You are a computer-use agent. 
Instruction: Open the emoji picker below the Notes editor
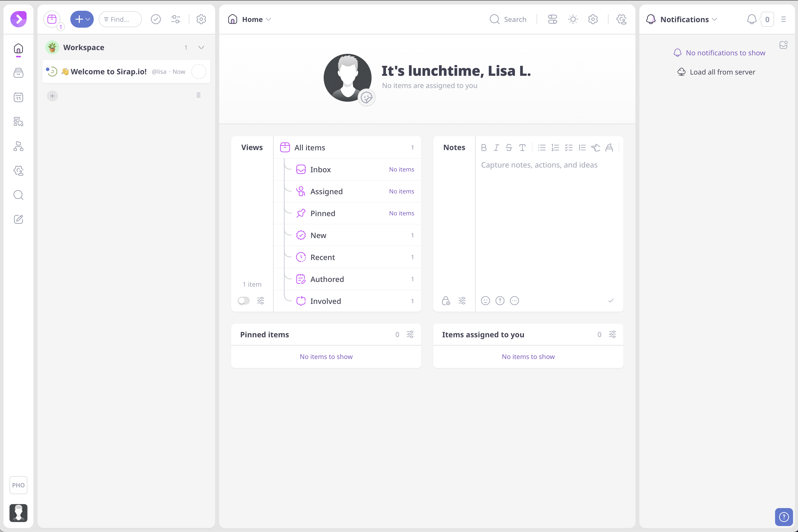tap(485, 301)
